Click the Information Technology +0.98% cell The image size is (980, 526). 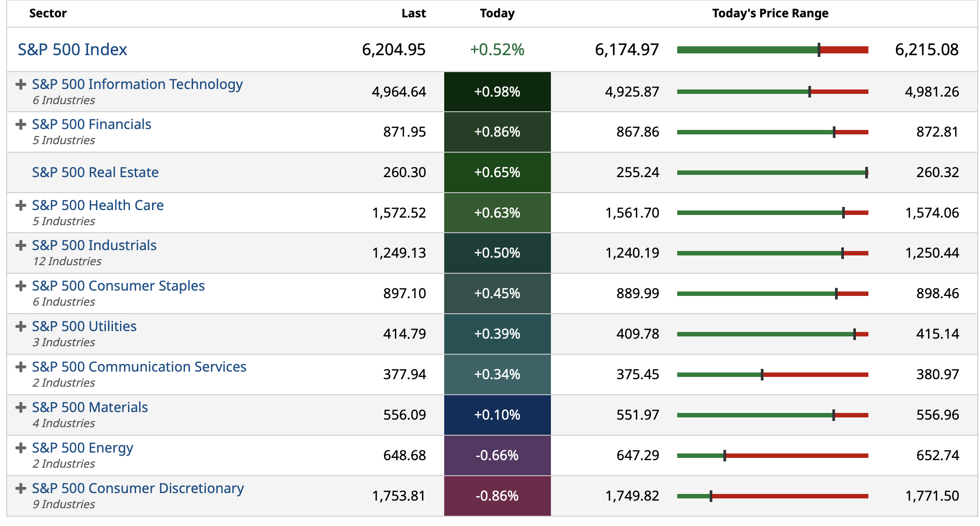[x=497, y=92]
